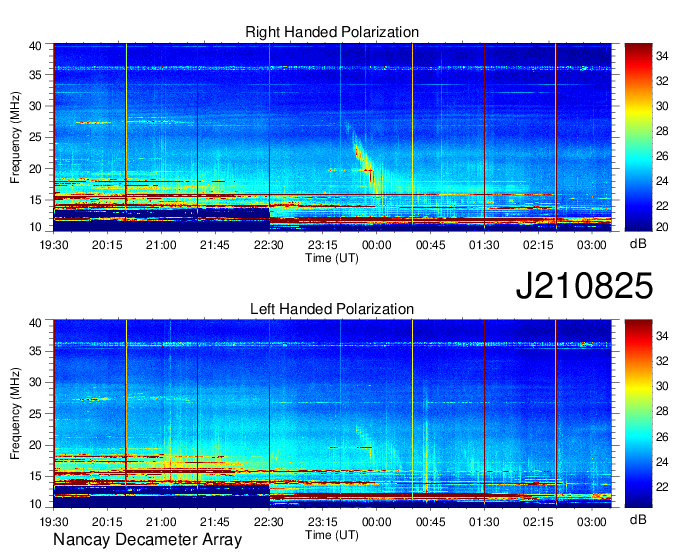
Task: Click the 03:00 tick on left-handed time axis
Action: [592, 522]
